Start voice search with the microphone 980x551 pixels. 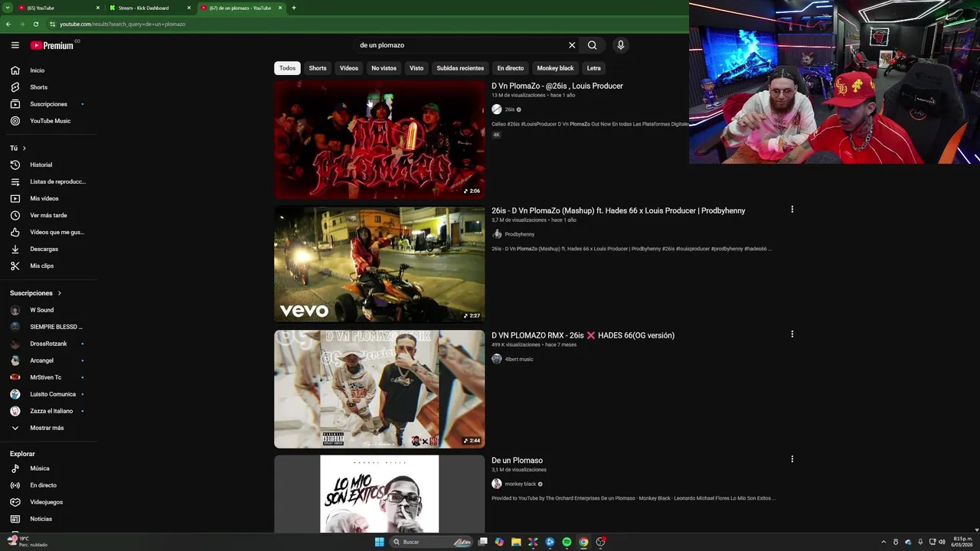(621, 45)
